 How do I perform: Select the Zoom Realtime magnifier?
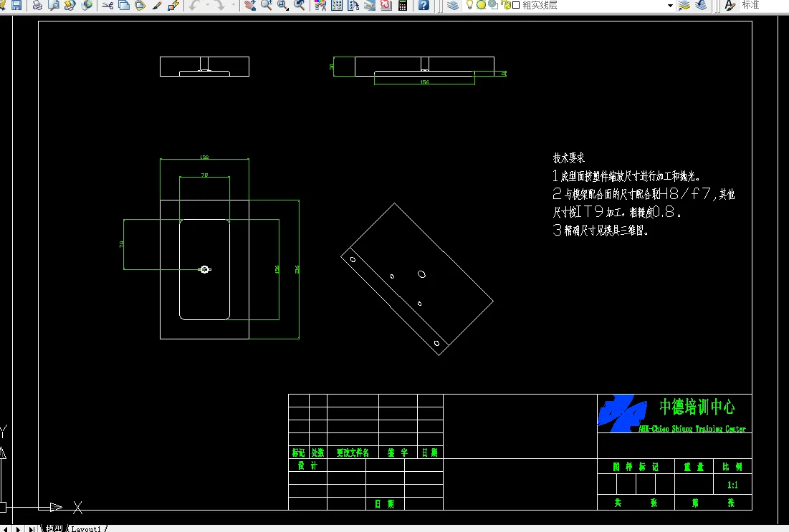point(266,5)
